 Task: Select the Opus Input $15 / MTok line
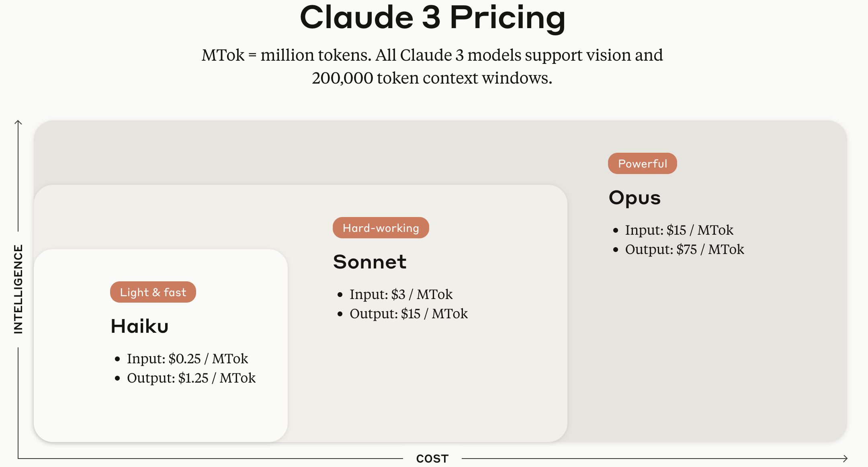click(679, 230)
